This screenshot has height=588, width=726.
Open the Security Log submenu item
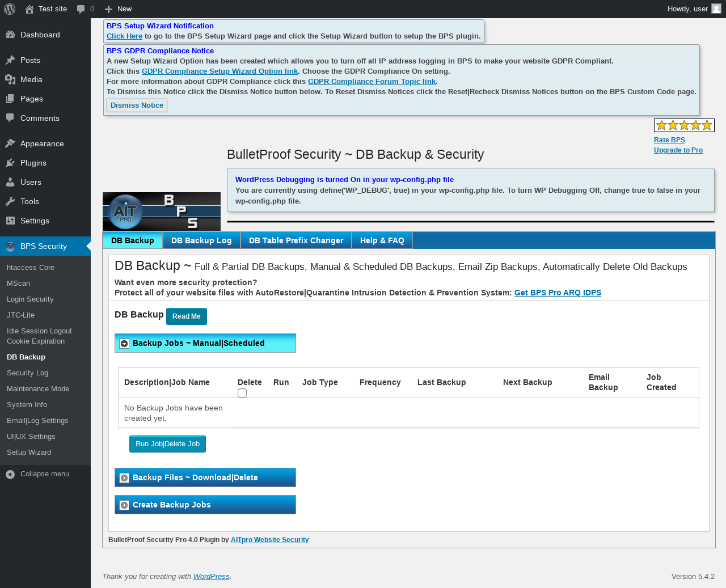click(x=27, y=373)
